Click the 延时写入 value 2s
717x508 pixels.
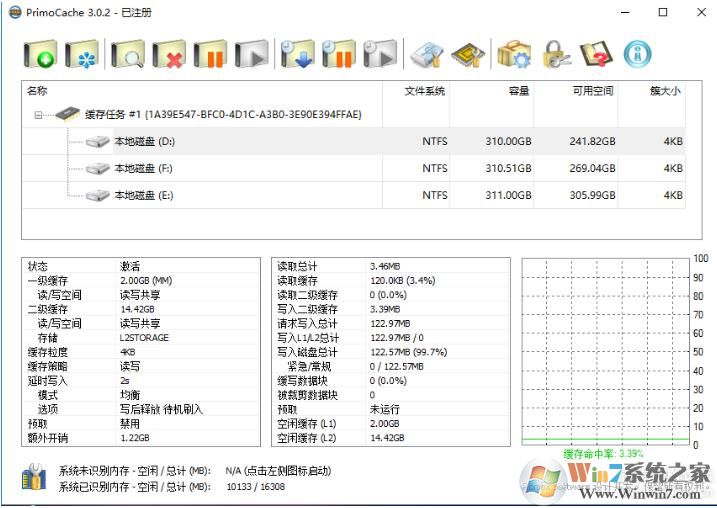(125, 380)
